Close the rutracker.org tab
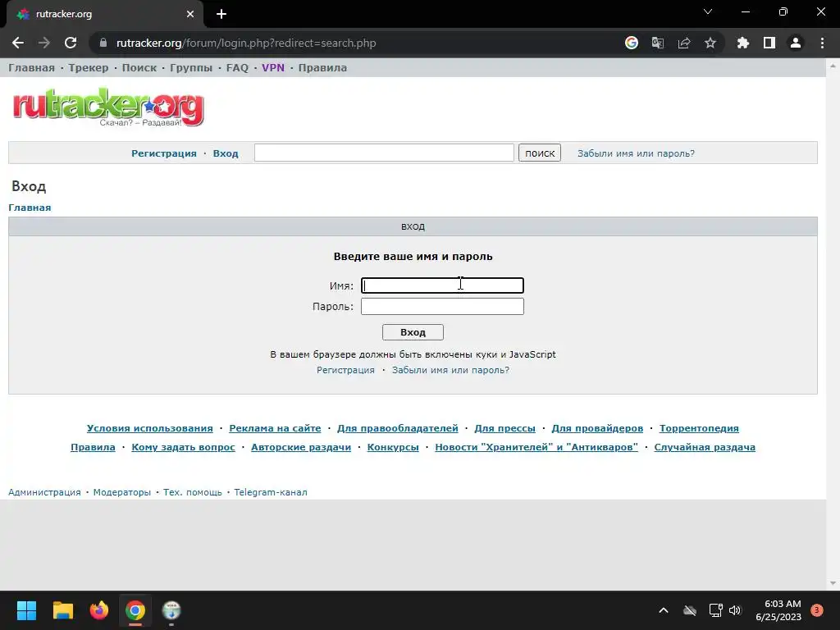 tap(190, 14)
